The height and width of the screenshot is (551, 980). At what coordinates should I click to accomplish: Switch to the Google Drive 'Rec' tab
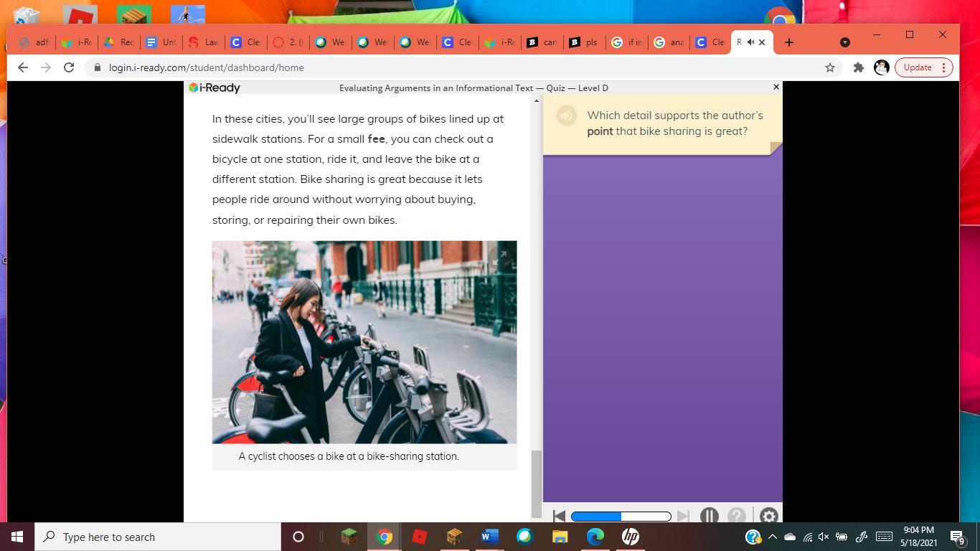[119, 42]
